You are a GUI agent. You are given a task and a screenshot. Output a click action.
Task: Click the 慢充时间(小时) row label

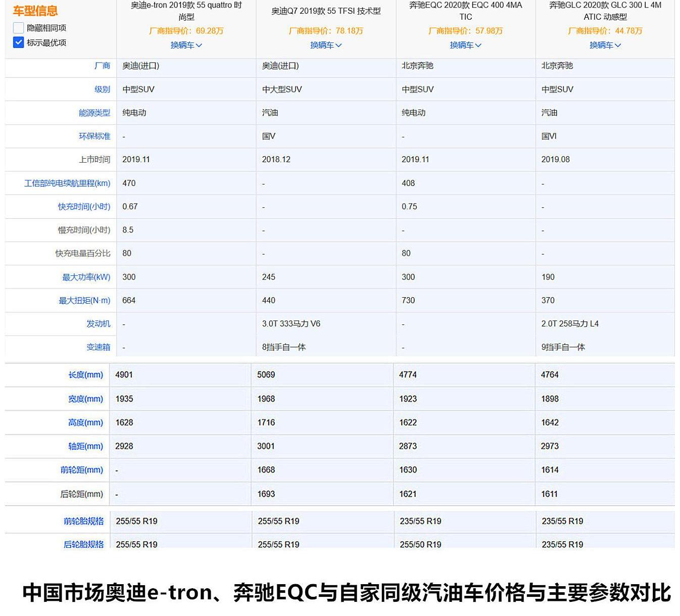click(x=84, y=230)
